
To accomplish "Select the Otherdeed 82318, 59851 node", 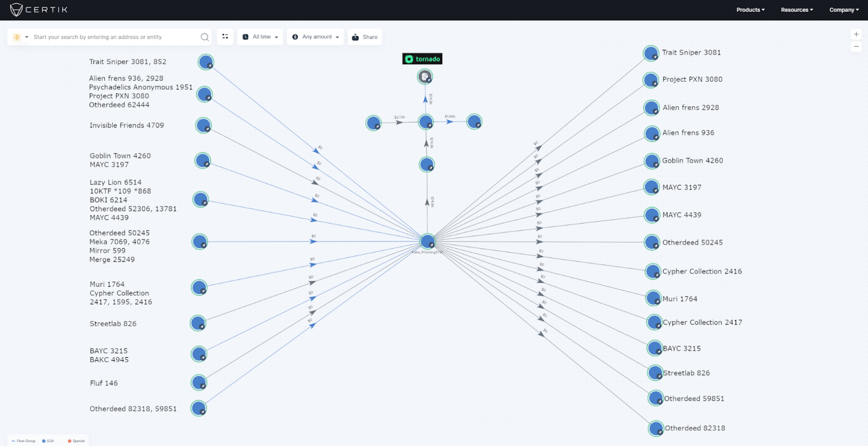I will [199, 408].
